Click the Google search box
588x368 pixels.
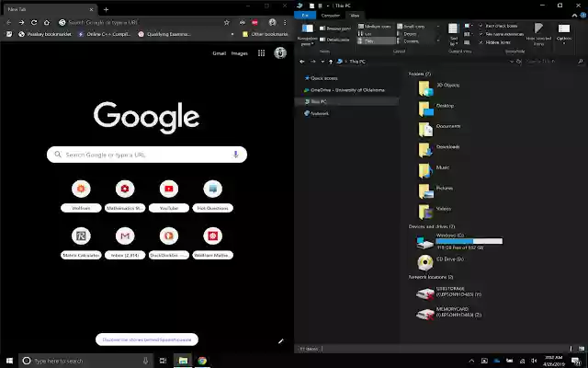tap(147, 155)
